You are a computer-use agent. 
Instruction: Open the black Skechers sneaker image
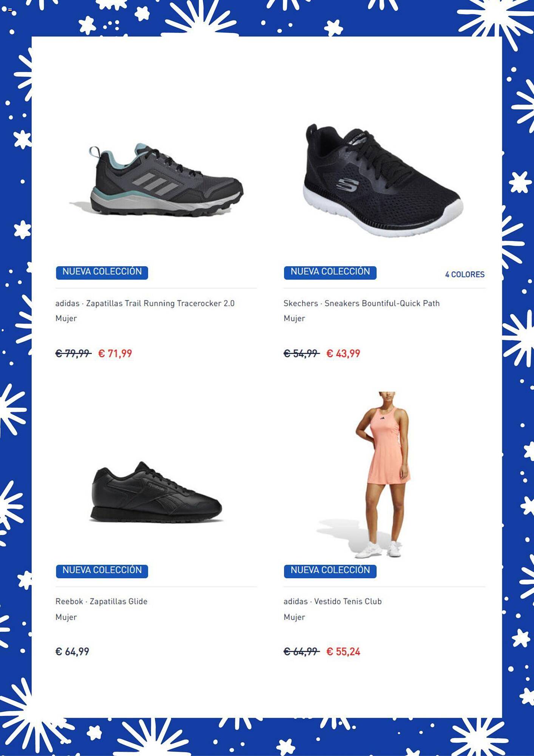(383, 180)
